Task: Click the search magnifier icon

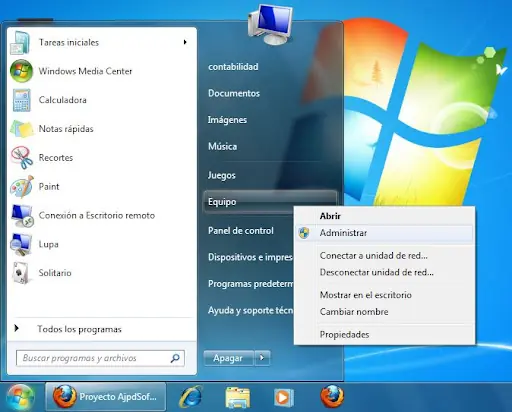Action: point(175,358)
